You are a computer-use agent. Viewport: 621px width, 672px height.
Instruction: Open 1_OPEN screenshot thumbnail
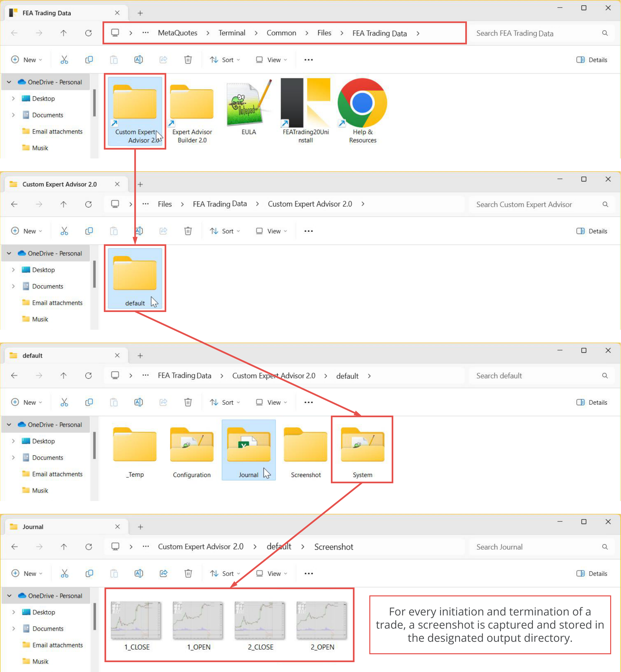point(198,626)
